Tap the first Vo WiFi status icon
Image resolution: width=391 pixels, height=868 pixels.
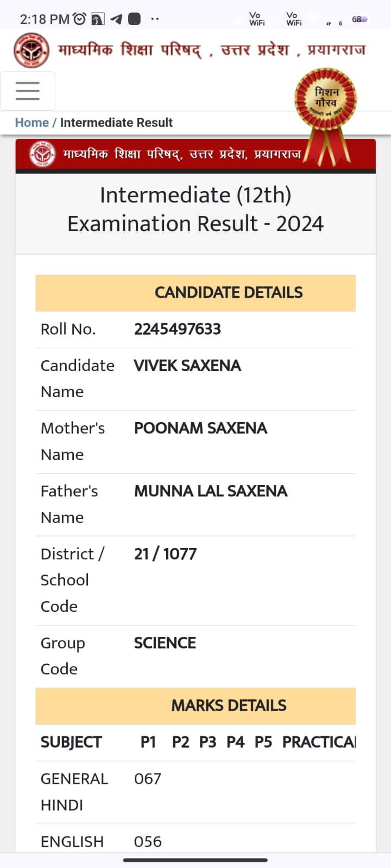point(256,19)
